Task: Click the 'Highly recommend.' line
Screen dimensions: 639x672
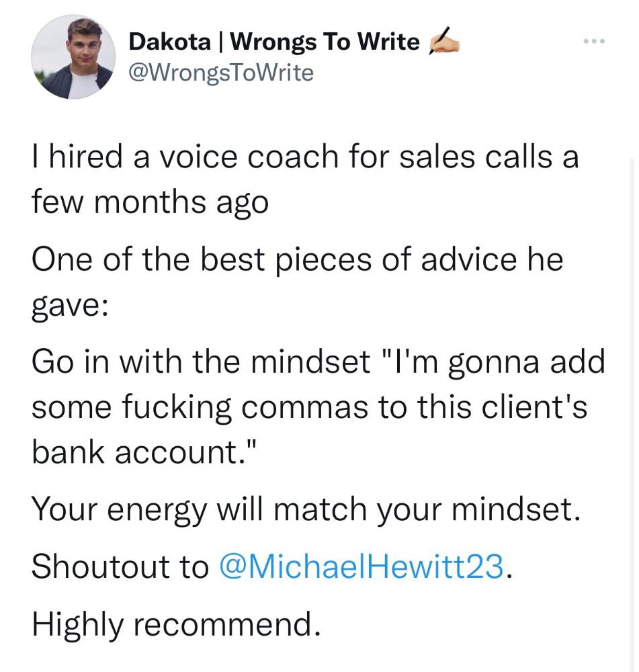Action: click(176, 624)
